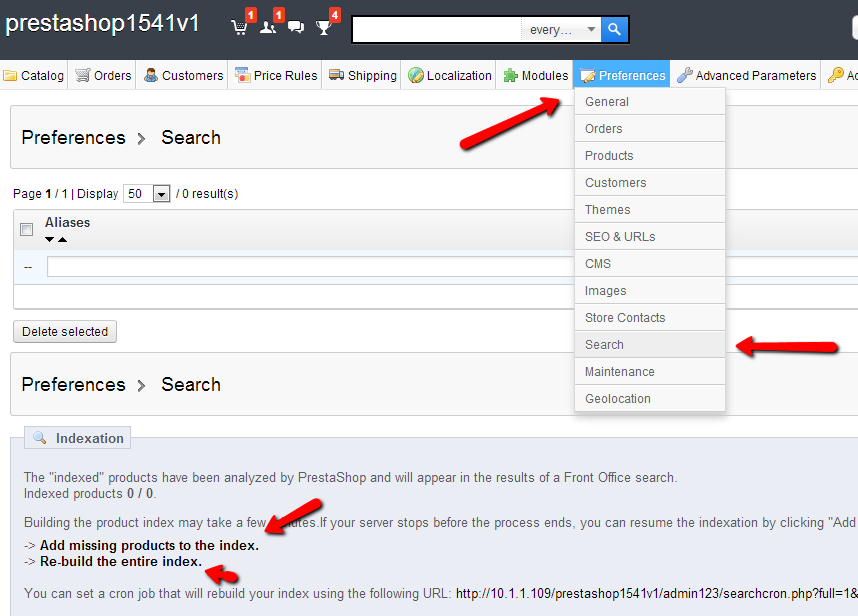
Task: Click the prestashop1541v1 shop name
Action: [102, 24]
